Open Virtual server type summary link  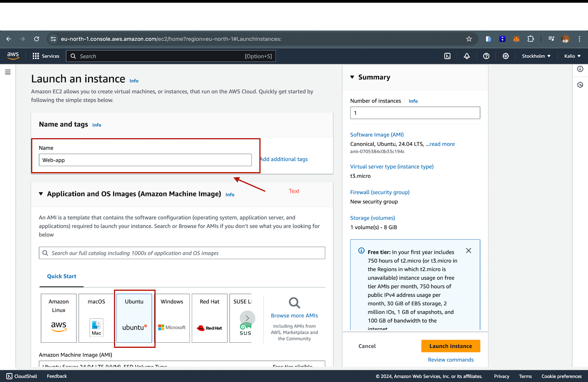(392, 167)
